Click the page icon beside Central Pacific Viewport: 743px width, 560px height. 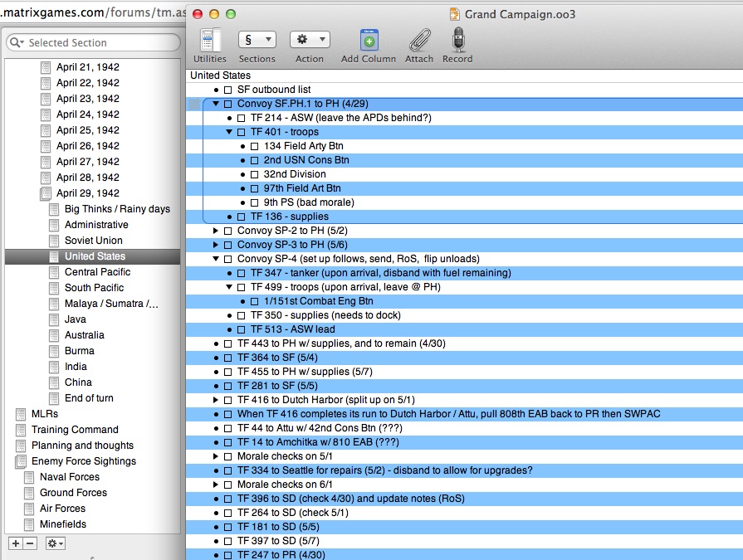(x=54, y=272)
